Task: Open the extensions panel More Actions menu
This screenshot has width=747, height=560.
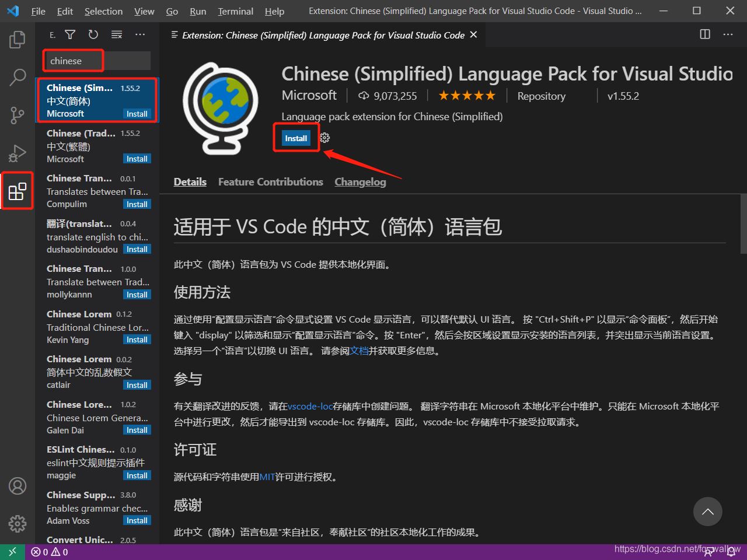Action: 140,34
